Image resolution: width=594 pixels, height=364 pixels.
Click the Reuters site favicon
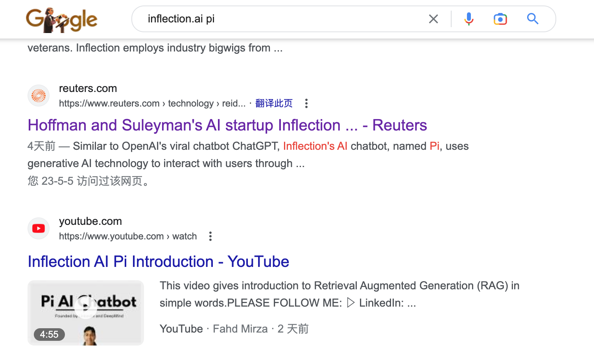click(39, 96)
